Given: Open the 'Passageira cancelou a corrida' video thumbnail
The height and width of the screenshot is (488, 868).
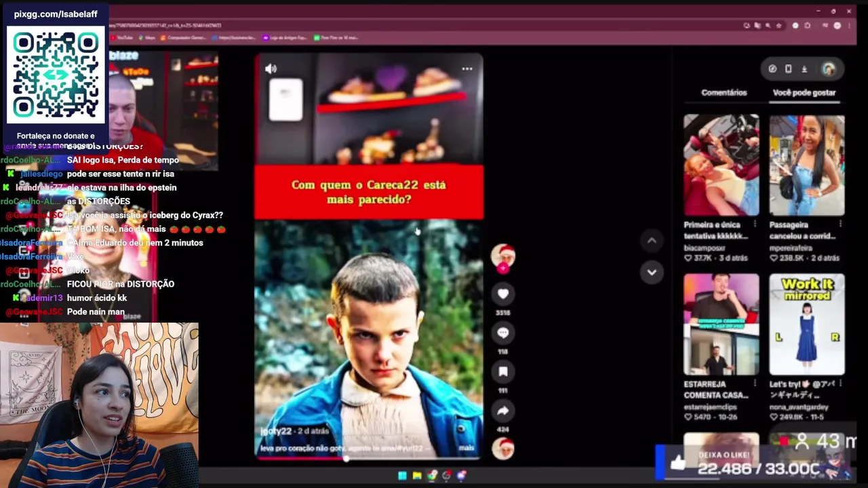Looking at the screenshot, I should coord(807,165).
